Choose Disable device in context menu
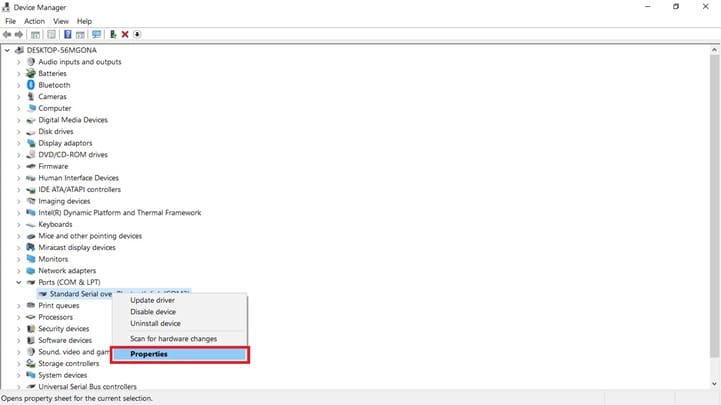This screenshot has width=721, height=405. pyautogui.click(x=154, y=312)
